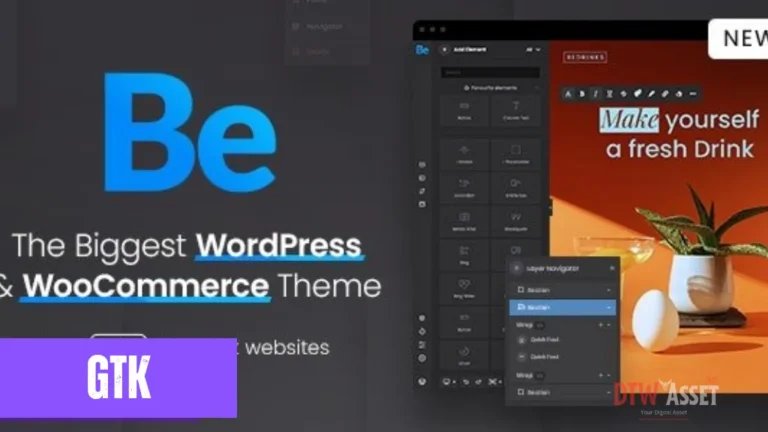Click the pencil icon in text toolbar
This screenshot has width=768, height=432.
[x=651, y=94]
